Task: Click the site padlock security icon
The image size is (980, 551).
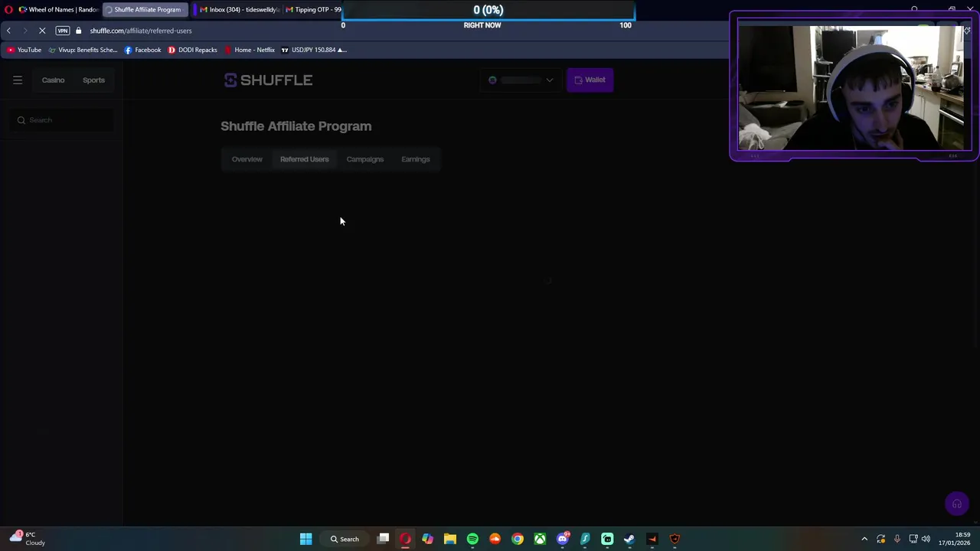Action: point(78,31)
